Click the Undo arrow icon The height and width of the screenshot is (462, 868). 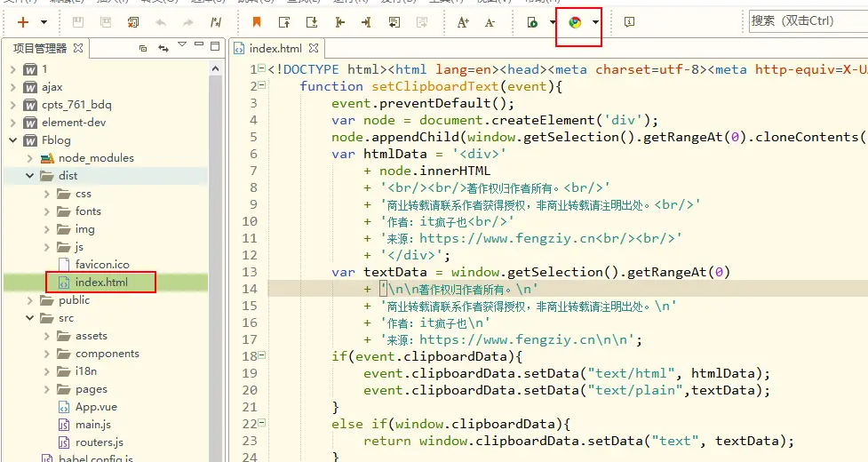pos(161,22)
